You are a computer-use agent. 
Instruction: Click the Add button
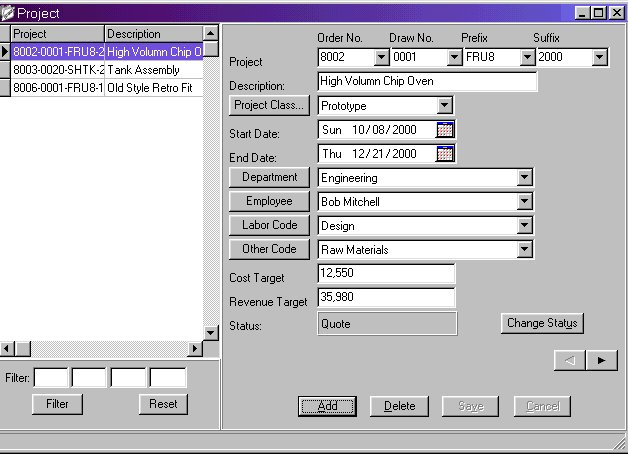[x=327, y=406]
